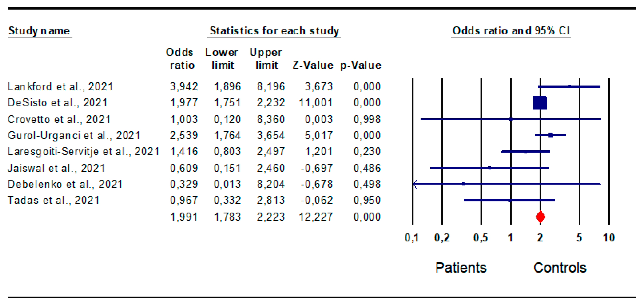The image size is (644, 305).
Task: Click the Gurol-Urganci blue square marker
Action: pos(550,135)
